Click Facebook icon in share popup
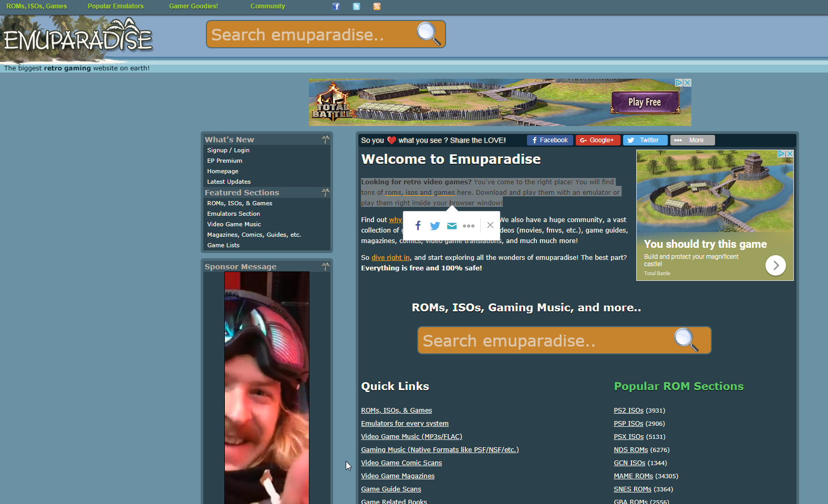 [418, 226]
